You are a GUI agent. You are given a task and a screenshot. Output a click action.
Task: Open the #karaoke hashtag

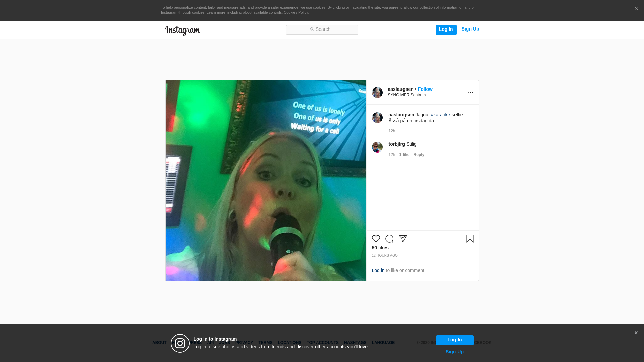pos(441,115)
